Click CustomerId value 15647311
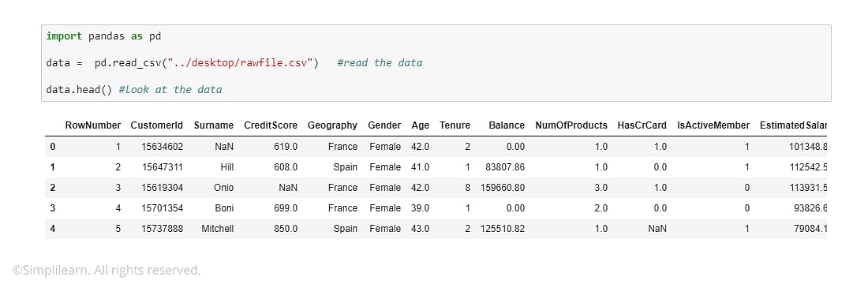This screenshot has width=868, height=284. pyautogui.click(x=163, y=167)
